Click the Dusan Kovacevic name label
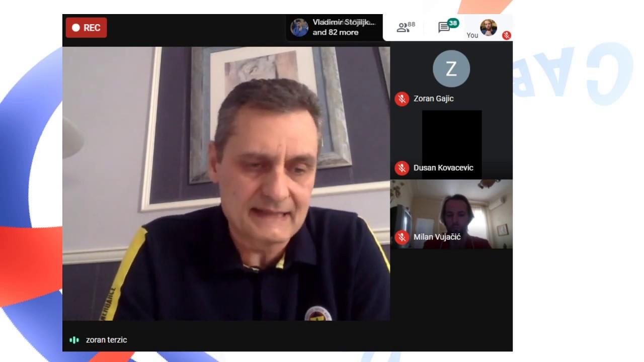644x362 pixels. click(443, 168)
